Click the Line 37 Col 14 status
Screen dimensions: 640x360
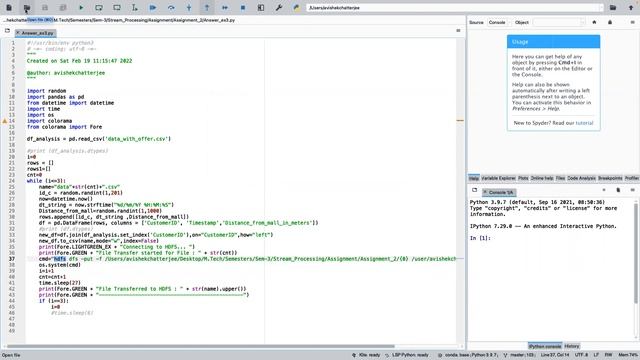[x=555, y=355]
